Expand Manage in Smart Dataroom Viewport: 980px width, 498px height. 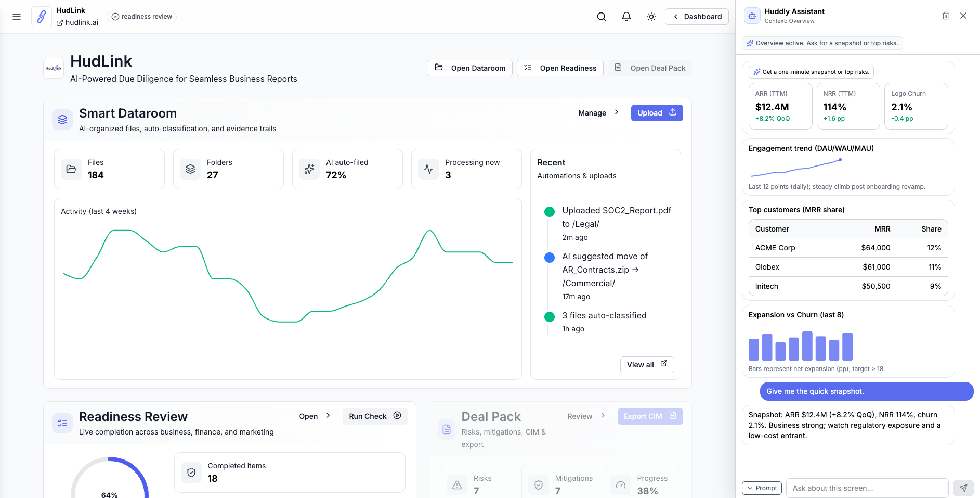tap(598, 113)
